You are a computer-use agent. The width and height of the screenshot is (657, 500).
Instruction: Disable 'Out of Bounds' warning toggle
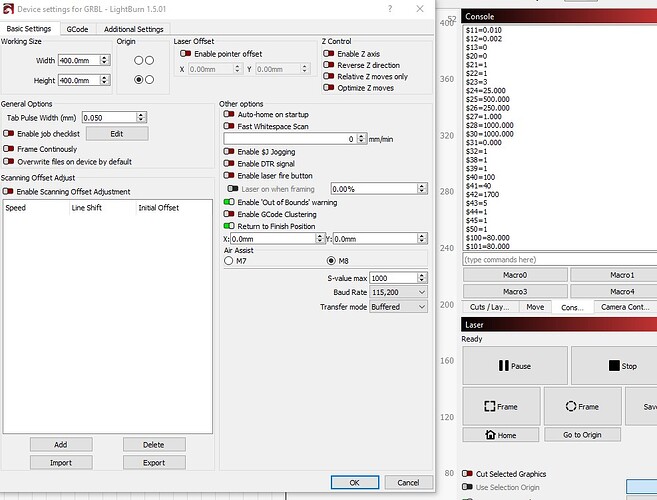[x=229, y=202]
